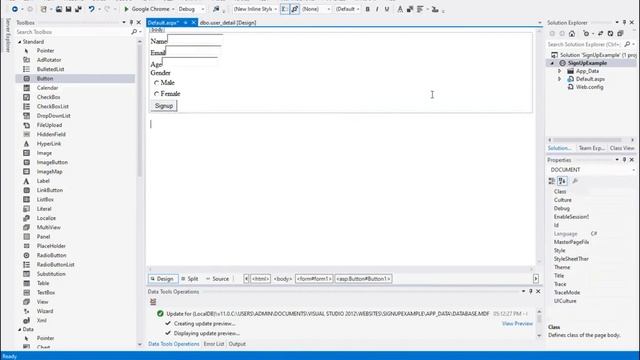Start debugging with green play arrow
Screen dimensions: 640x360
click(126, 9)
